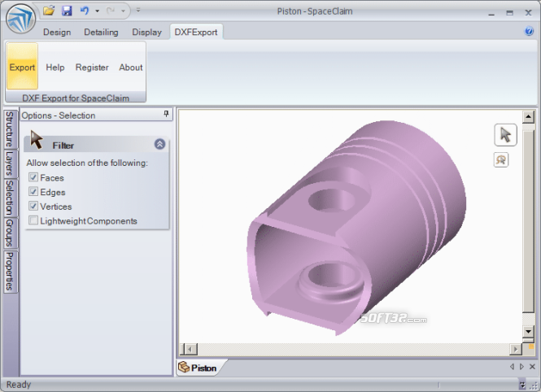541x392 pixels.
Task: Click the piston 3D model
Action: click(356, 228)
